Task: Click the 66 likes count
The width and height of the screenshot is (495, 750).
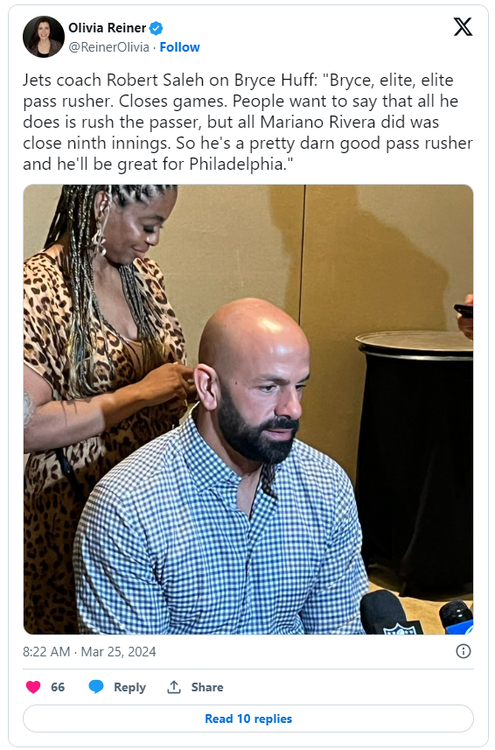Action: 58,687
